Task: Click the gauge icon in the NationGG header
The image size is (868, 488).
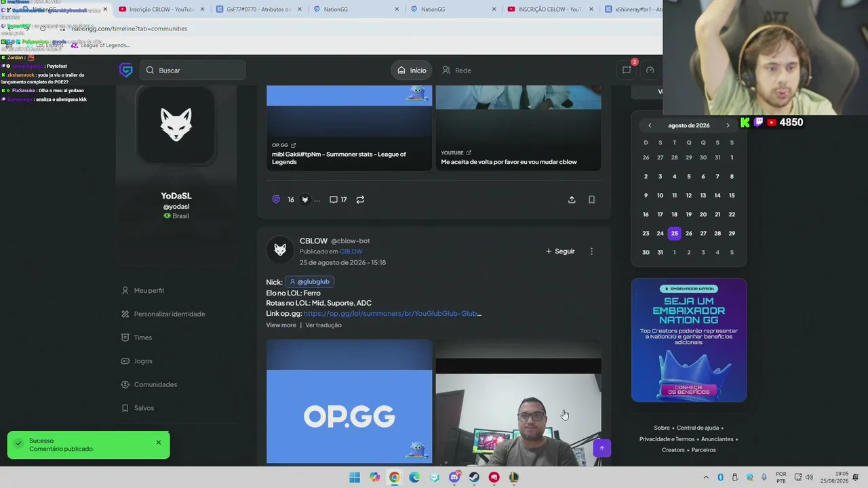Action: (650, 70)
